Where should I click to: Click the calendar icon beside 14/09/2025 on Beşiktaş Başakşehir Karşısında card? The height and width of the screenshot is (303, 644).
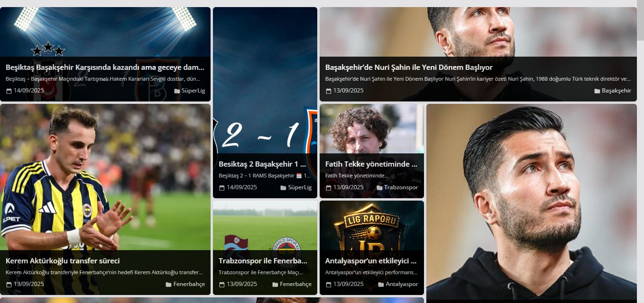tap(8, 91)
